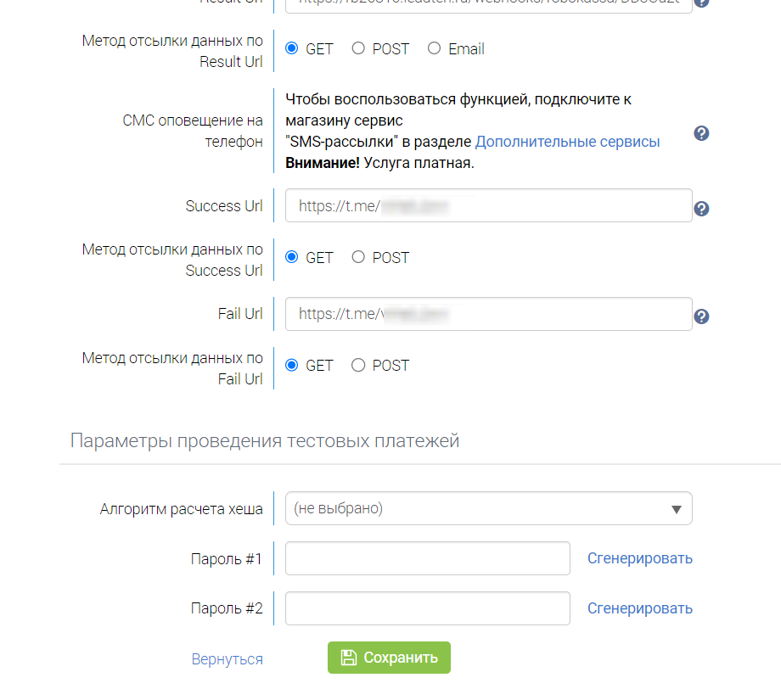Click help icon next to SMS notification

point(701,133)
